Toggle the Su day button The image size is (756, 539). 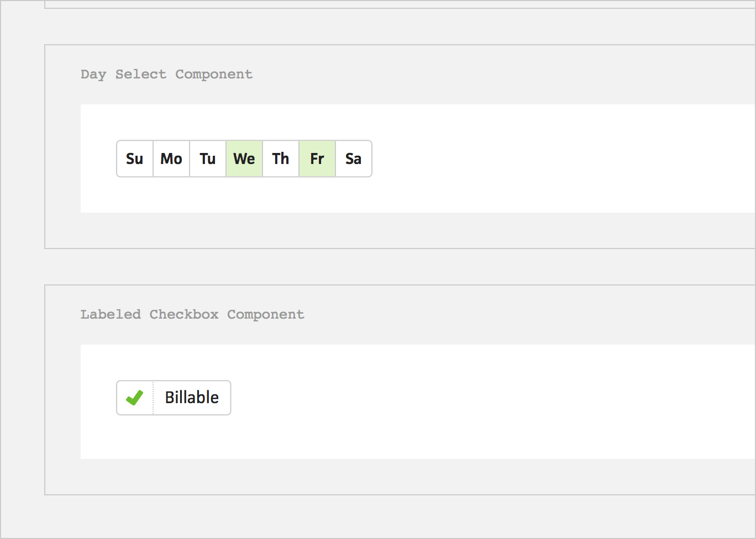pyautogui.click(x=135, y=159)
